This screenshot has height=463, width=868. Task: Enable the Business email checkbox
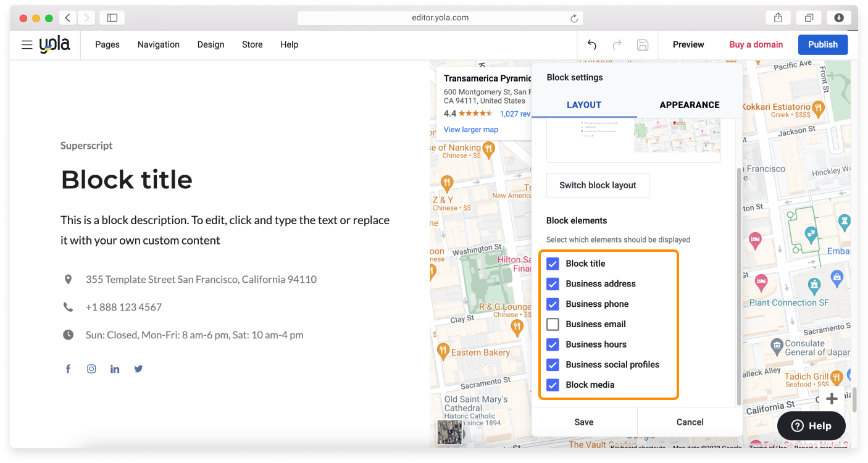coord(553,324)
